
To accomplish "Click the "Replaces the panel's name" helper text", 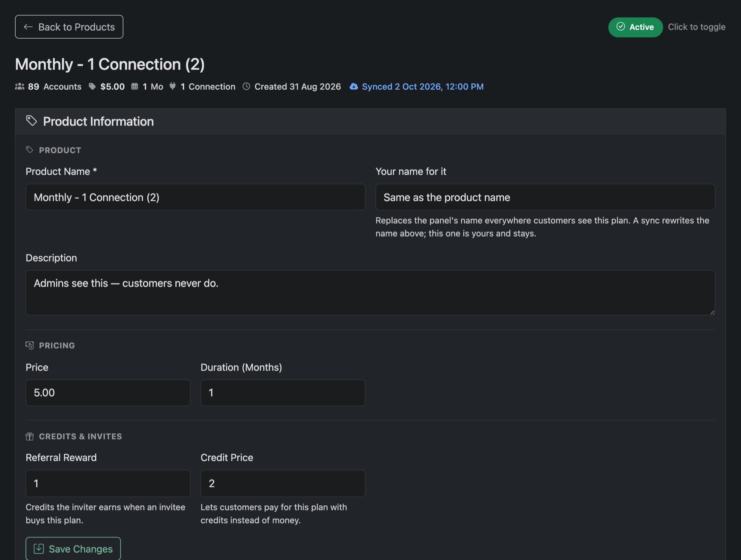I will (542, 227).
